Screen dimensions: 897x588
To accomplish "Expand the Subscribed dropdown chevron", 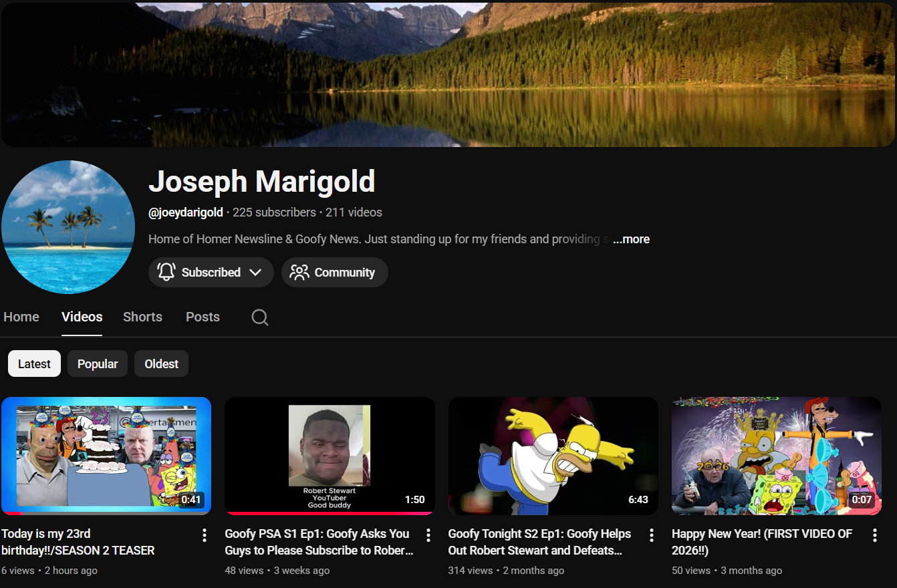I will tap(255, 272).
